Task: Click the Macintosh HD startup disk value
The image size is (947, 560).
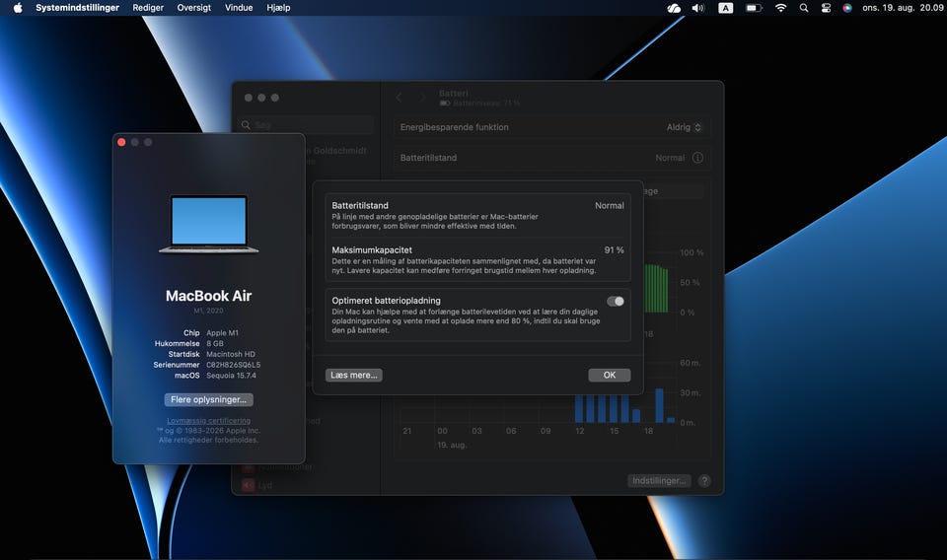Action: [x=231, y=354]
